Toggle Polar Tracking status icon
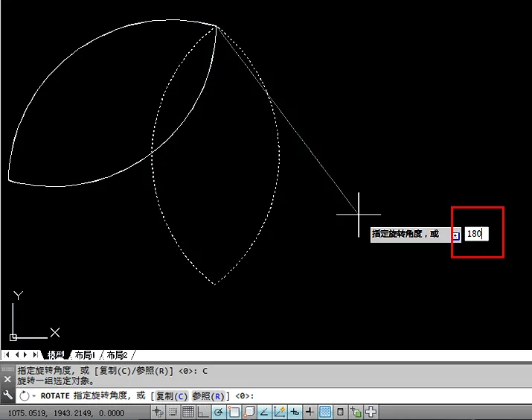This screenshot has height=420, width=532. [219, 413]
